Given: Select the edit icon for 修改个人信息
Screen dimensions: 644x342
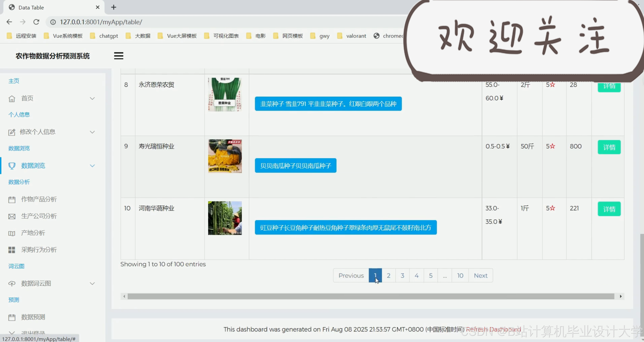Looking at the screenshot, I should pyautogui.click(x=12, y=132).
